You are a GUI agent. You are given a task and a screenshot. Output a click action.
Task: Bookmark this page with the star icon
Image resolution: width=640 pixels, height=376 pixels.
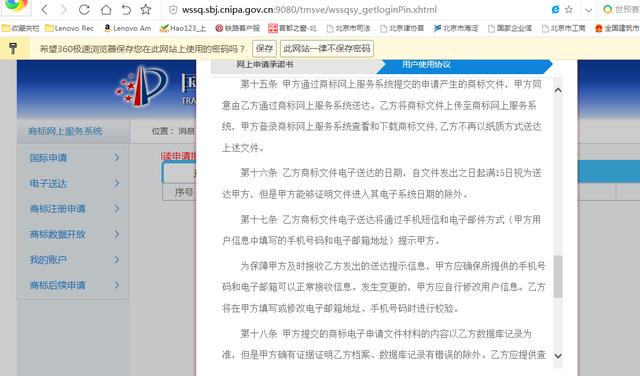(x=146, y=9)
